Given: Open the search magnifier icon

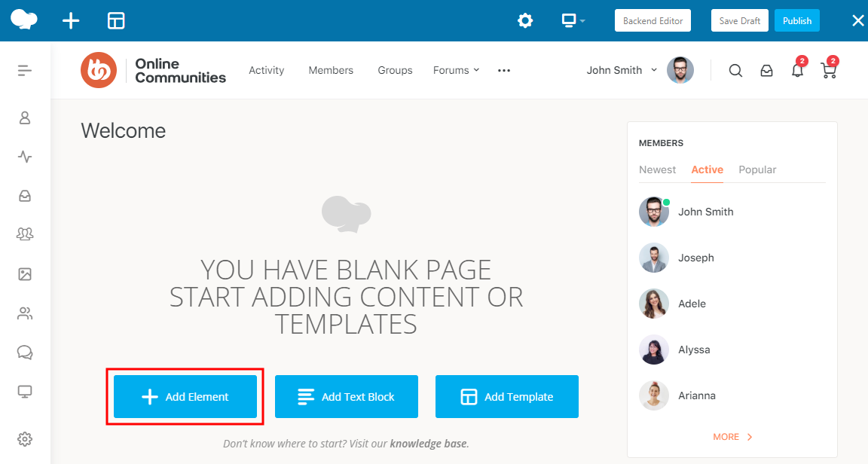Looking at the screenshot, I should [735, 71].
